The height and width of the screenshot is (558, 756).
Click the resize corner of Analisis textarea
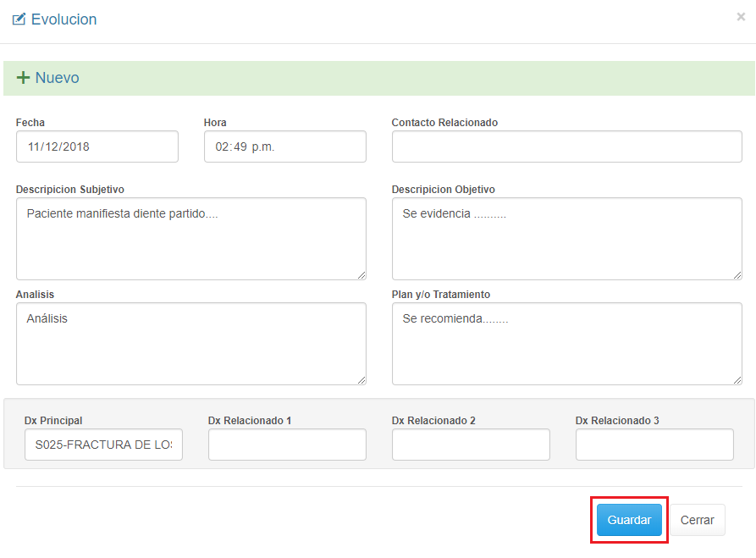(361, 380)
